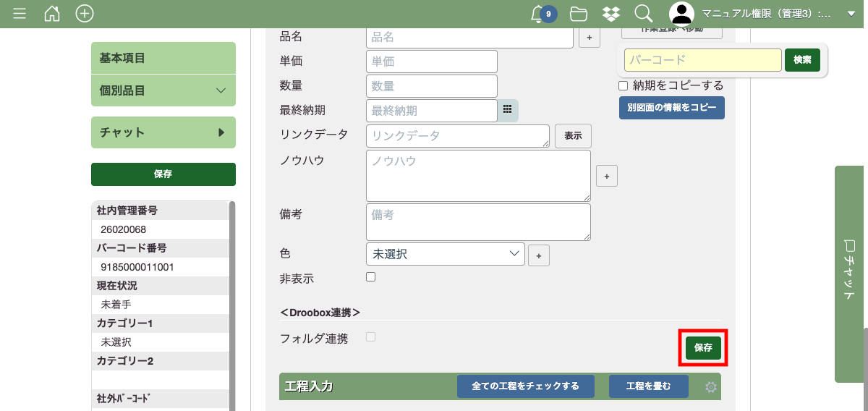Enable 納期をコピーする checkbox
The image size is (868, 411).
tap(624, 85)
